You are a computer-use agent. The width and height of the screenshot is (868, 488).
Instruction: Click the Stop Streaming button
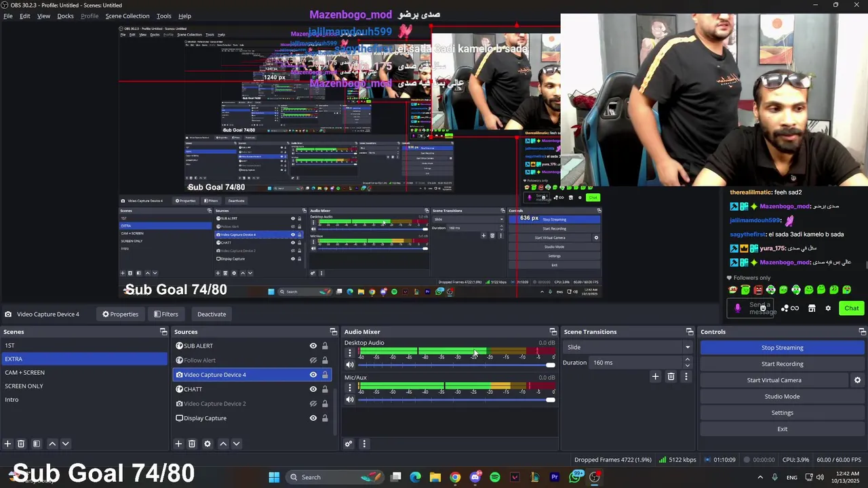[x=782, y=348]
